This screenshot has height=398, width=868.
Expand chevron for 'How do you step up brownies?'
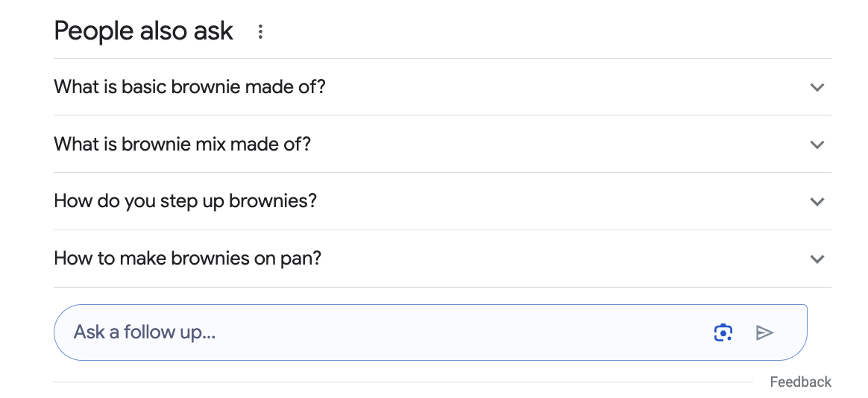[x=817, y=201]
